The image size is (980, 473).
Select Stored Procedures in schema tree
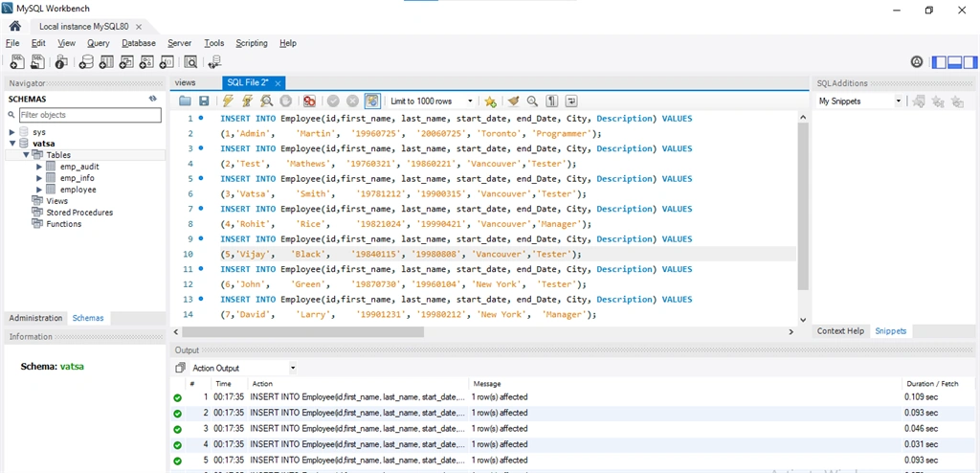coord(79,213)
